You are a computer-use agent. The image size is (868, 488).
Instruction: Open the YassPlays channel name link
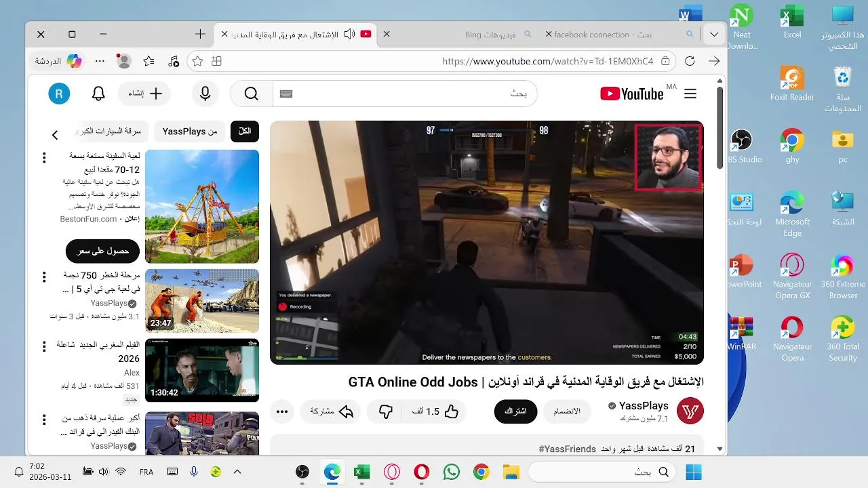(x=644, y=405)
